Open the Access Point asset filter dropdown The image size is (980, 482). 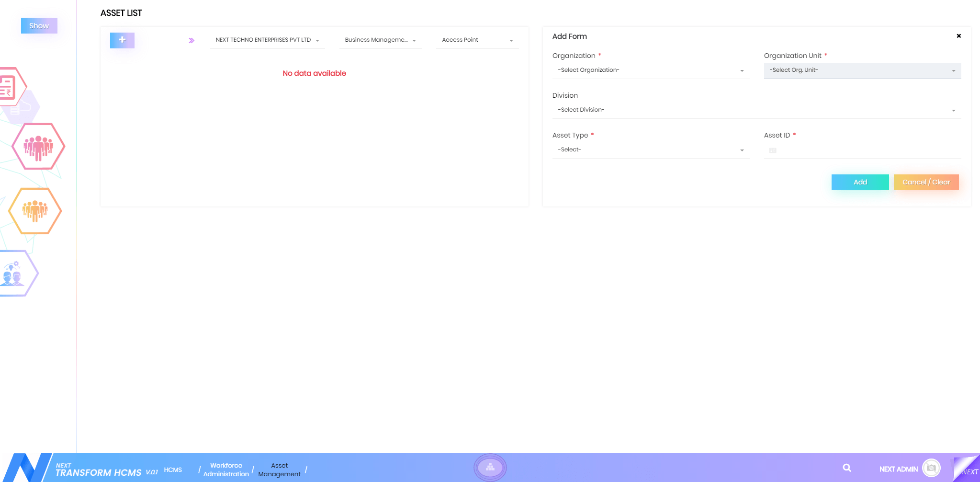(477, 40)
